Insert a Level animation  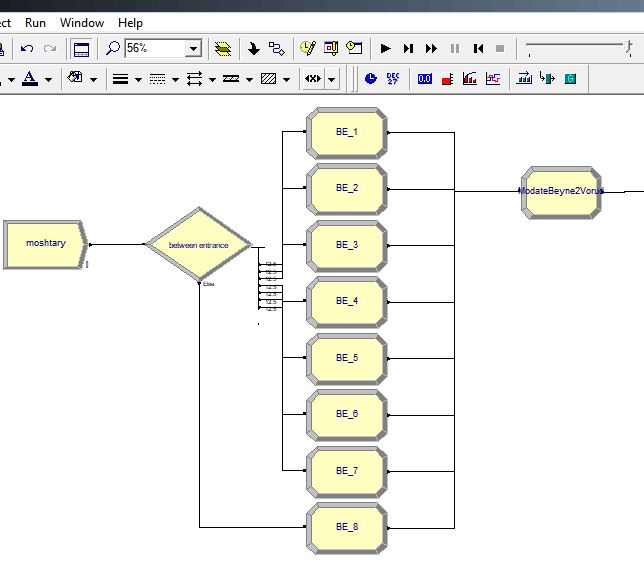point(448,78)
